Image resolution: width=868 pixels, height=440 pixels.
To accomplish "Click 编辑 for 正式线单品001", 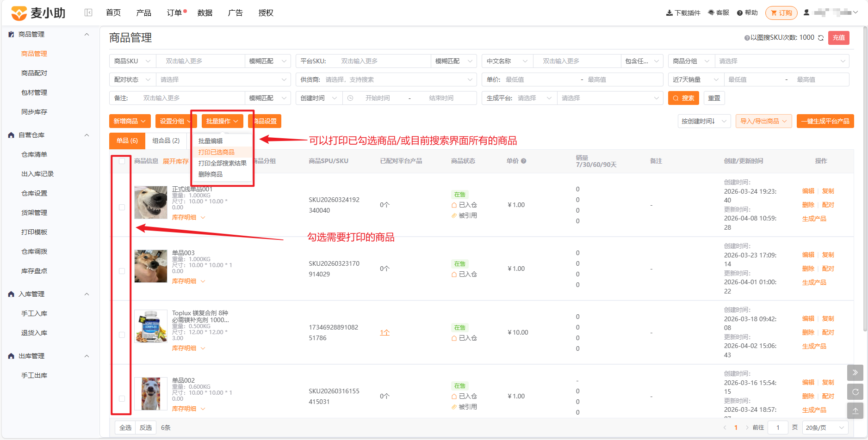I will (808, 191).
